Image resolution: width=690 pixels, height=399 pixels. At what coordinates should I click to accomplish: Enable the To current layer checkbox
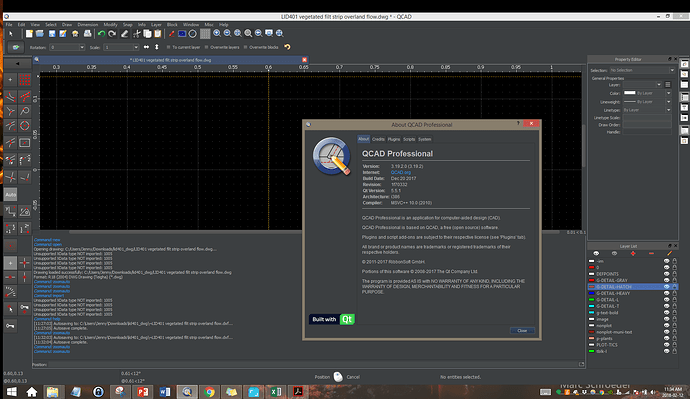[x=168, y=47]
